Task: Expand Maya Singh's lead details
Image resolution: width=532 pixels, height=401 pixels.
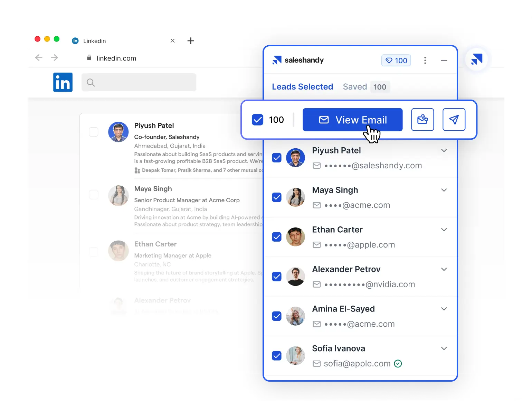Action: (x=444, y=190)
